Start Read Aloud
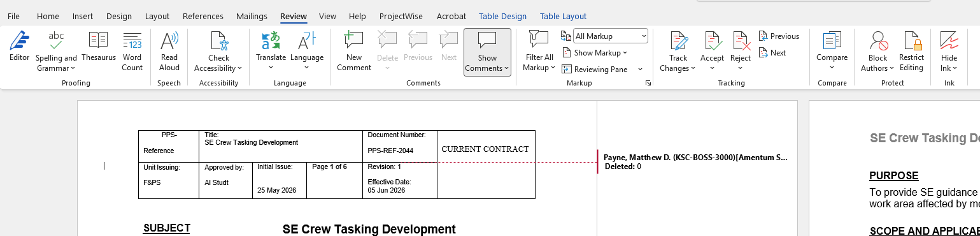 point(169,51)
